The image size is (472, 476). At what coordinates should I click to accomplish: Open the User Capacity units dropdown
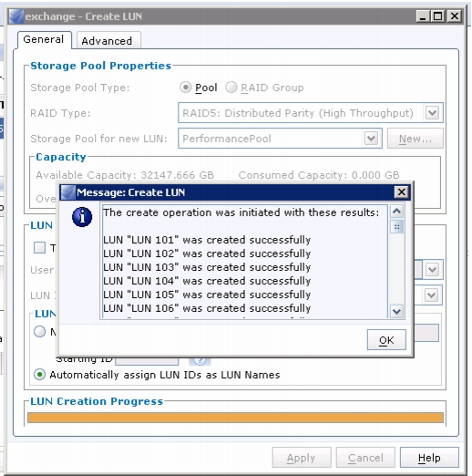tap(432, 269)
